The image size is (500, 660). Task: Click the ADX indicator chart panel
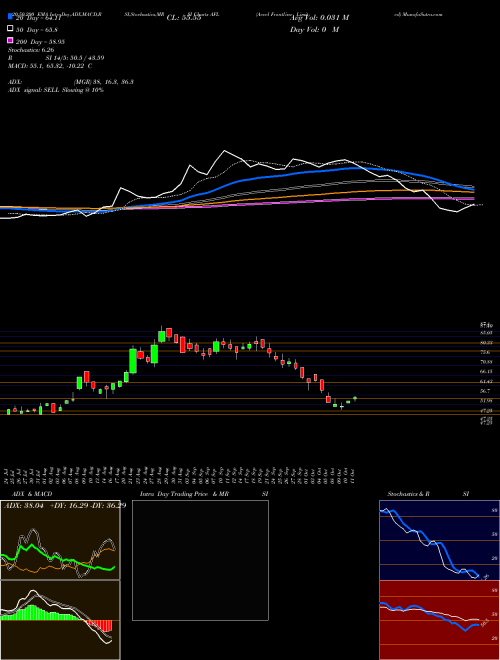60,540
